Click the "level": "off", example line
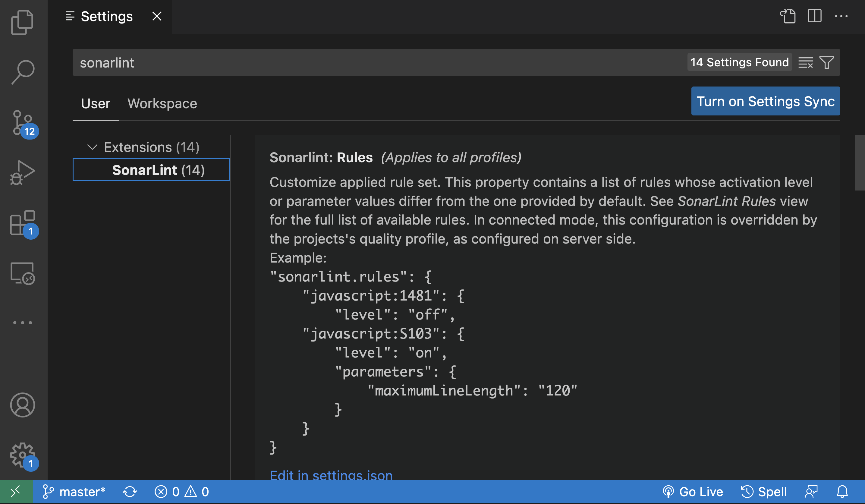The height and width of the screenshot is (504, 865). (x=395, y=314)
